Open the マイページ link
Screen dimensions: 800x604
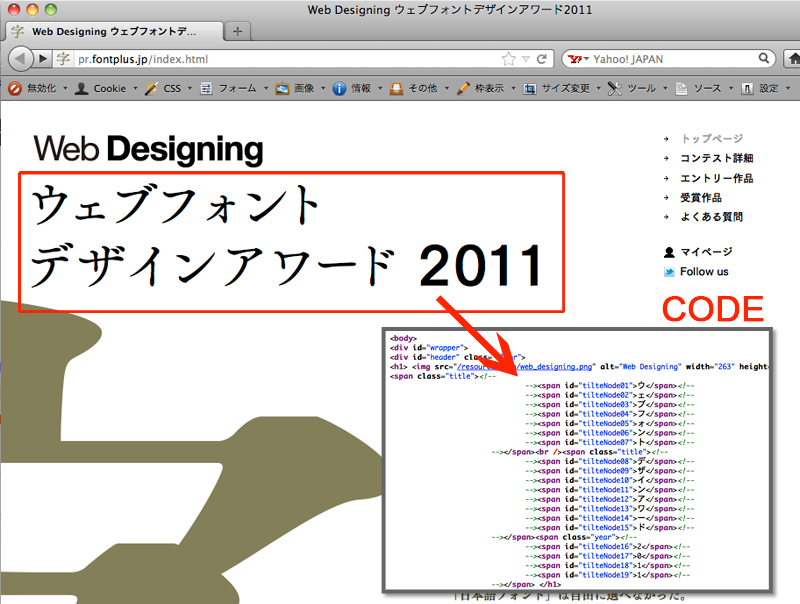(x=707, y=252)
